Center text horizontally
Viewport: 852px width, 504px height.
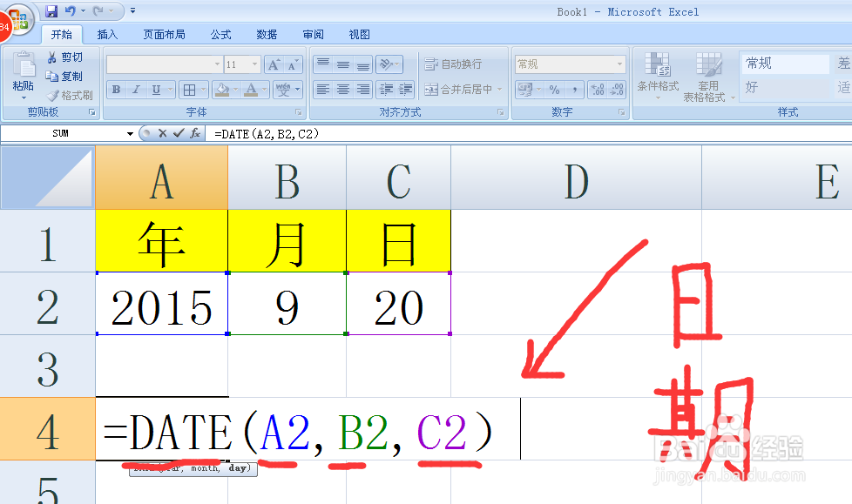tap(343, 90)
